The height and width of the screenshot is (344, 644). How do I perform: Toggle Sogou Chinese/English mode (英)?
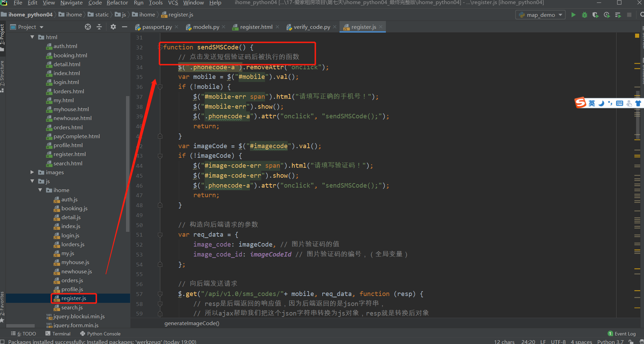tap(592, 103)
